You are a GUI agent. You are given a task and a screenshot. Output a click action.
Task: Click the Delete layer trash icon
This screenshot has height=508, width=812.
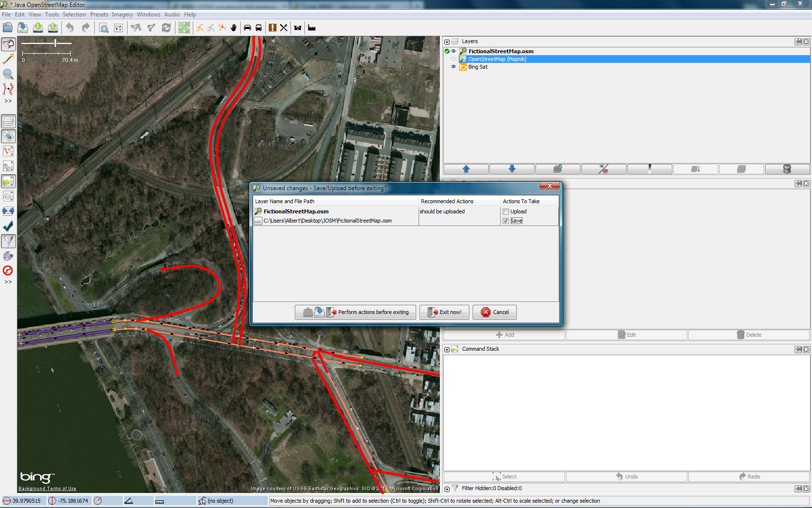click(x=786, y=169)
